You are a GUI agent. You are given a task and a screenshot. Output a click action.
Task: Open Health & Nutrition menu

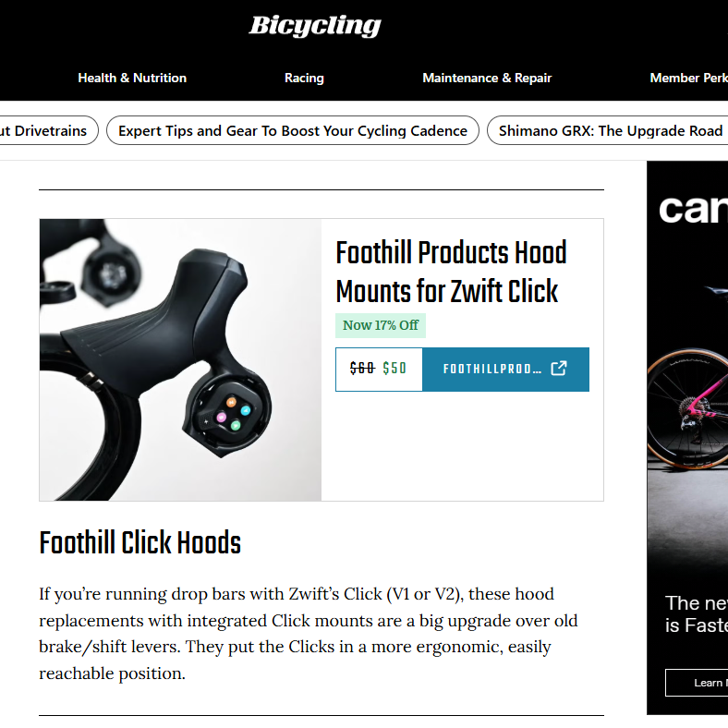click(132, 78)
